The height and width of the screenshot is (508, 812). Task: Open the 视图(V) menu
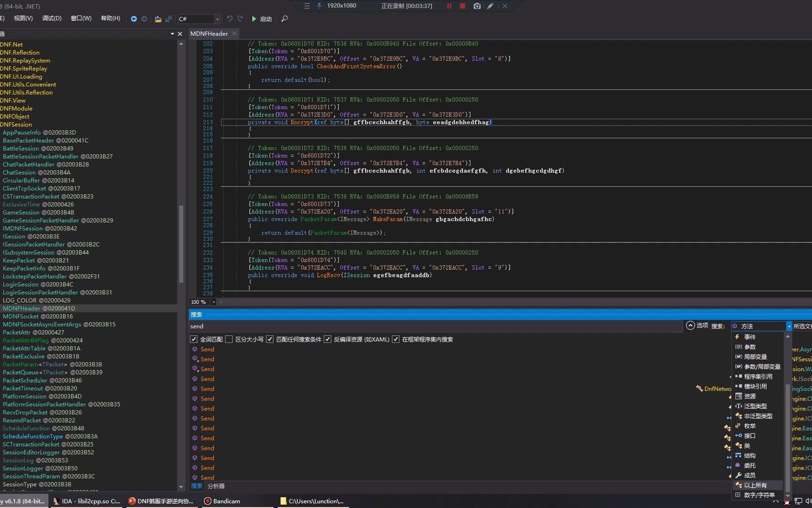pos(23,18)
